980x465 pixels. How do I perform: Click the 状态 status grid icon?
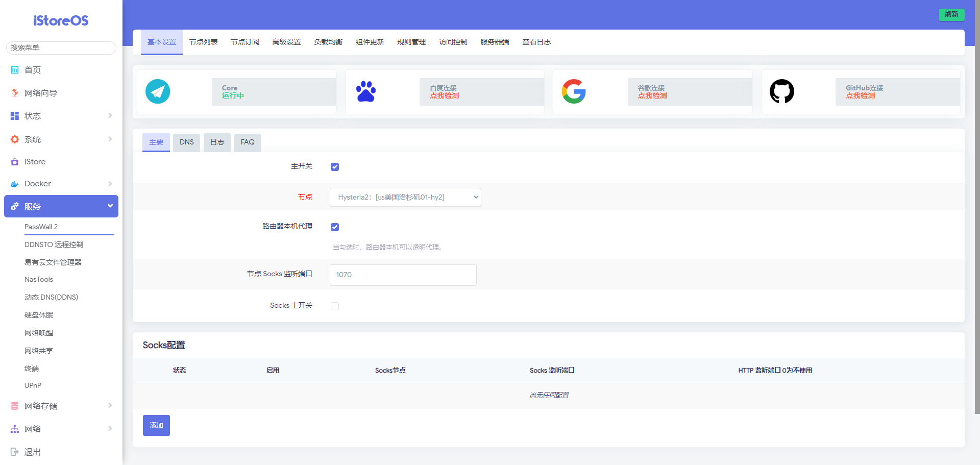(x=15, y=116)
